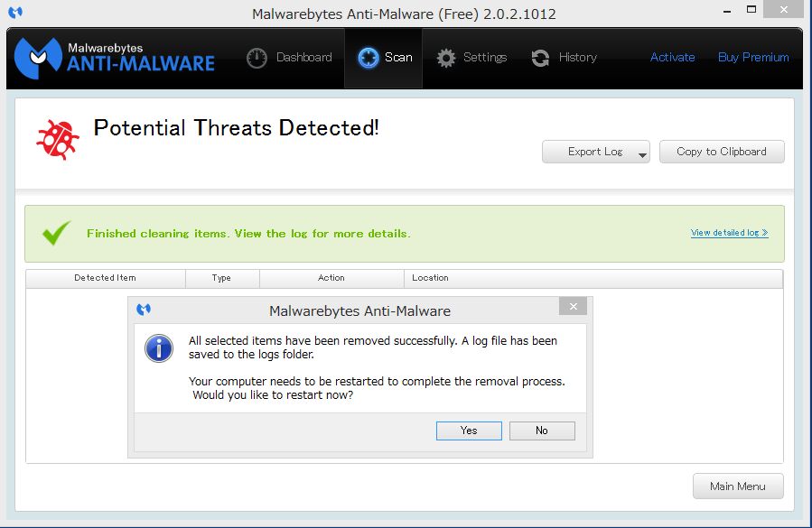Close the restart prompt dialog

pos(573,307)
